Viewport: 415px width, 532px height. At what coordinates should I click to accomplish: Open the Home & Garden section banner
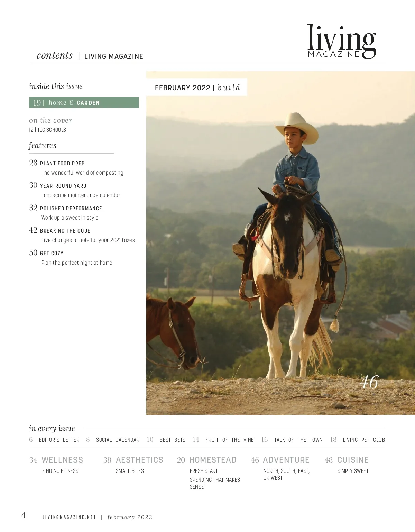(x=84, y=103)
